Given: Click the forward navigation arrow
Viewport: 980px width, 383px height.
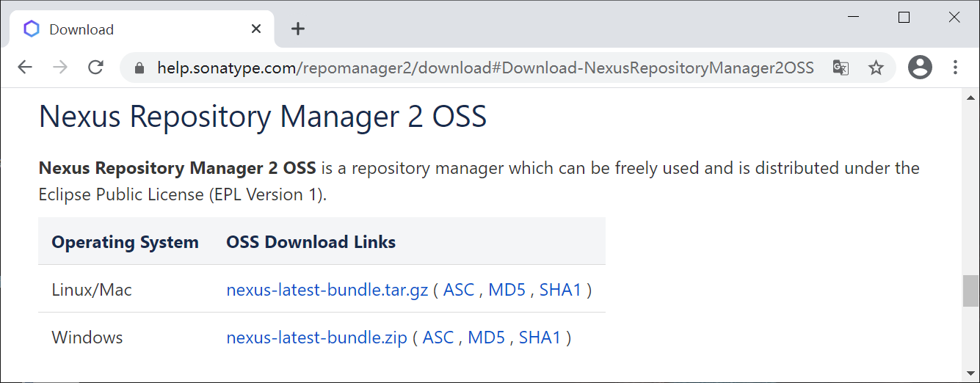Looking at the screenshot, I should click(x=60, y=68).
